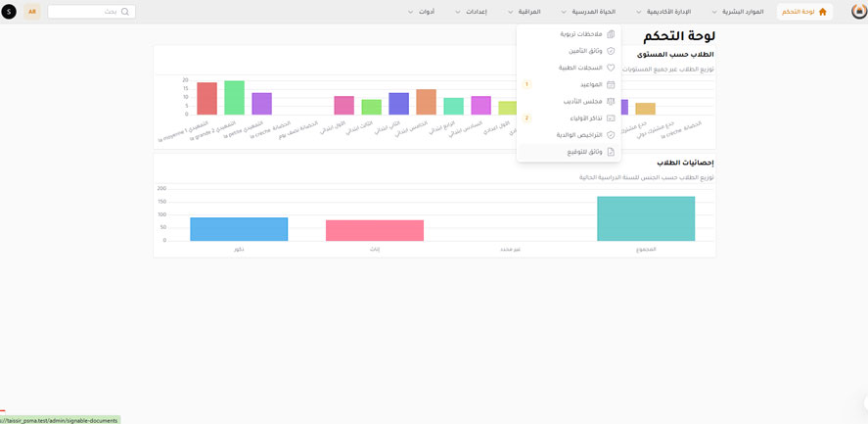
Task: Click the shield icon for التراخيص الوالدية
Action: click(611, 135)
